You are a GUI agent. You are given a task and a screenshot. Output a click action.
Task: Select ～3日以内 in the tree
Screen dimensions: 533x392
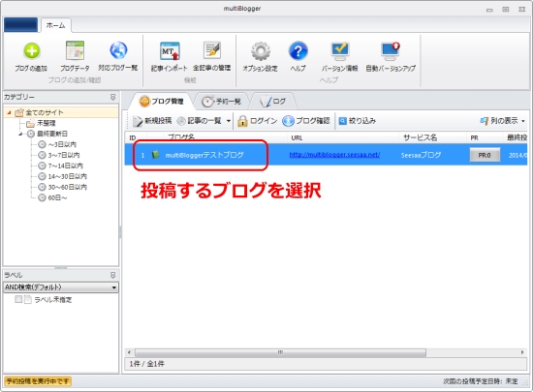[61, 144]
